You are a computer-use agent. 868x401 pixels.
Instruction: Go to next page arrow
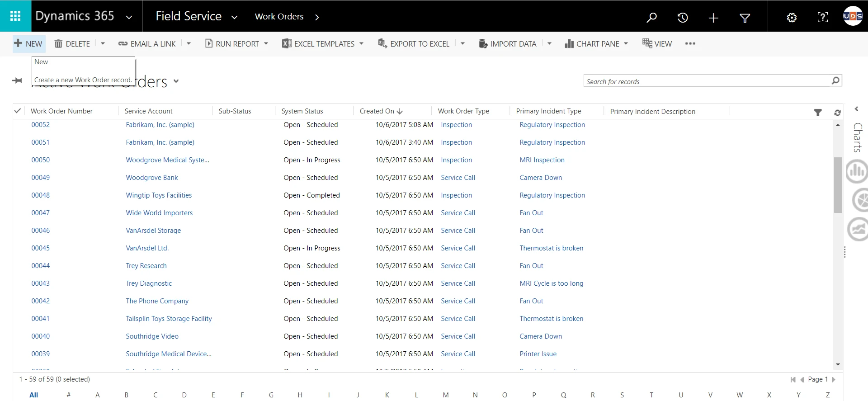(833, 380)
